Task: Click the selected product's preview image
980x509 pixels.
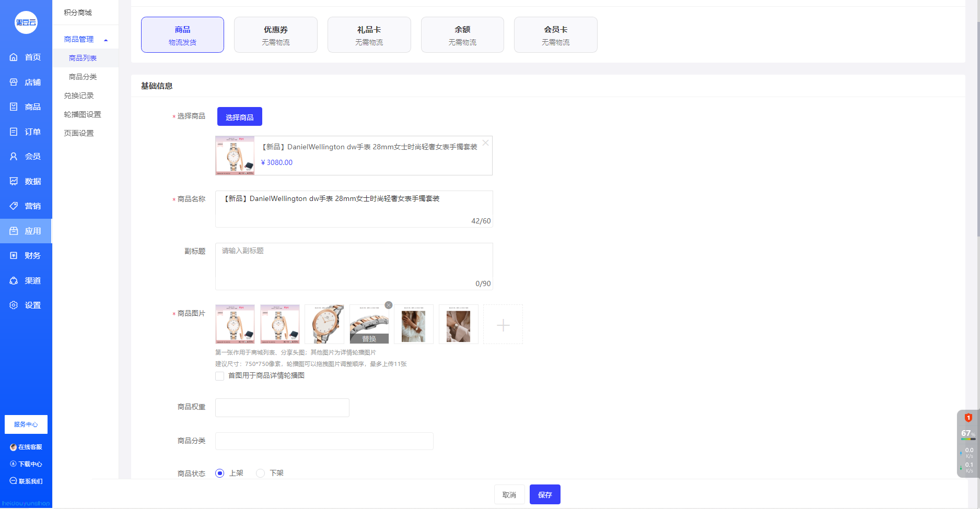Action: pyautogui.click(x=235, y=156)
